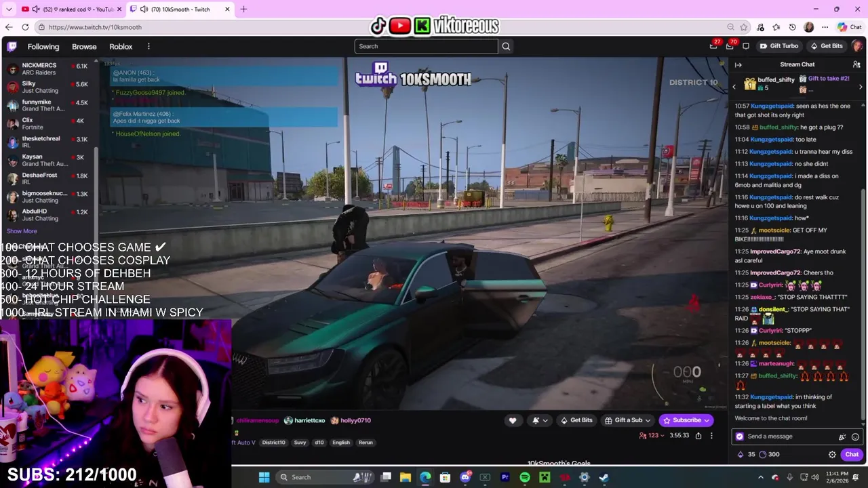868x488 pixels.
Task: Open the three-dot menu below the video
Action: tap(711, 436)
